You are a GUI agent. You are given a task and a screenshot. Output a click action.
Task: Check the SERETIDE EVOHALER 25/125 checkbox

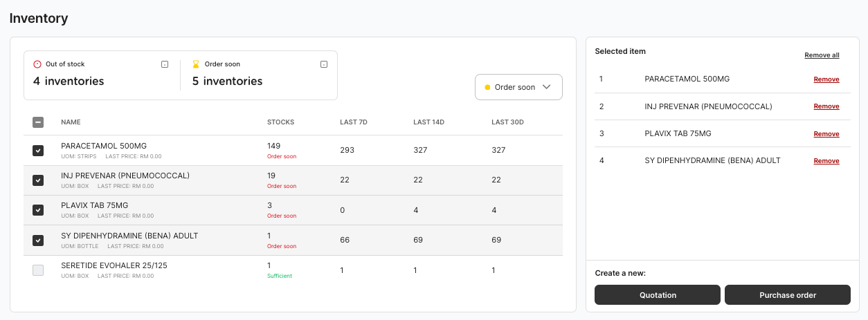pyautogui.click(x=38, y=270)
